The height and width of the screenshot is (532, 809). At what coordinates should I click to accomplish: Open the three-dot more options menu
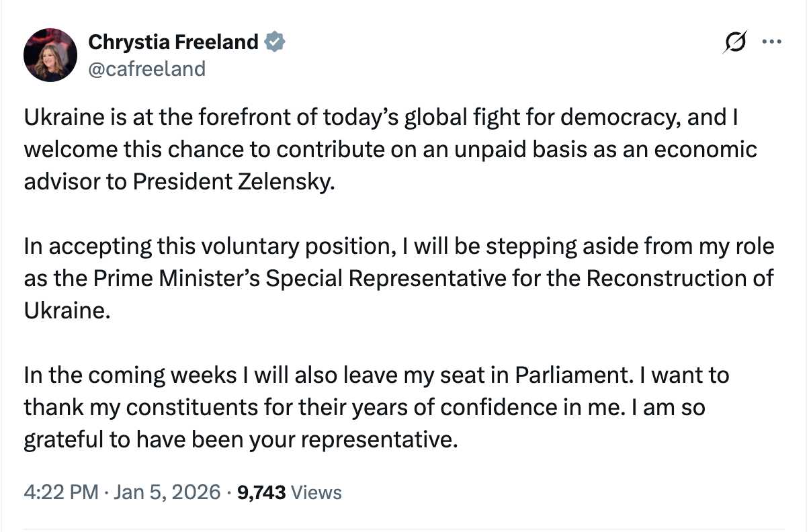[771, 42]
